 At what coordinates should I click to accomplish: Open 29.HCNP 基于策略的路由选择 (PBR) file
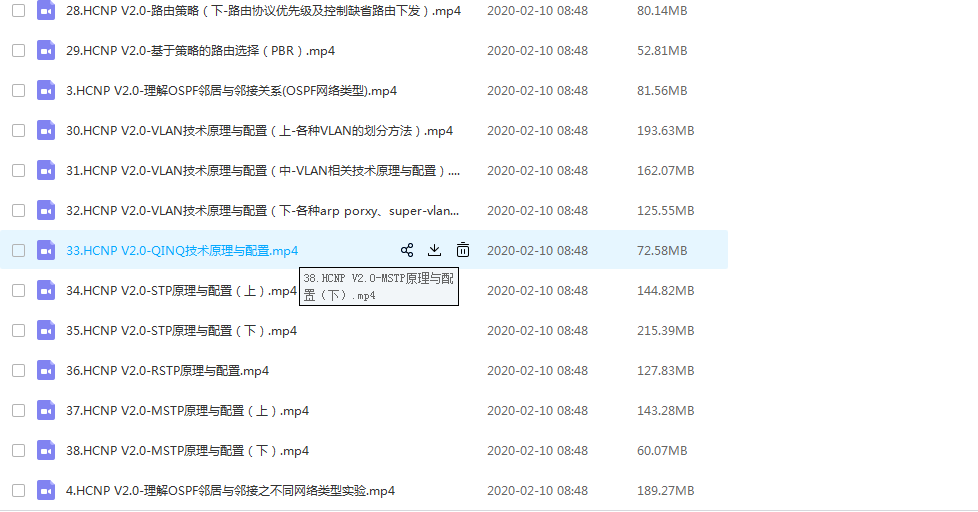click(200, 51)
